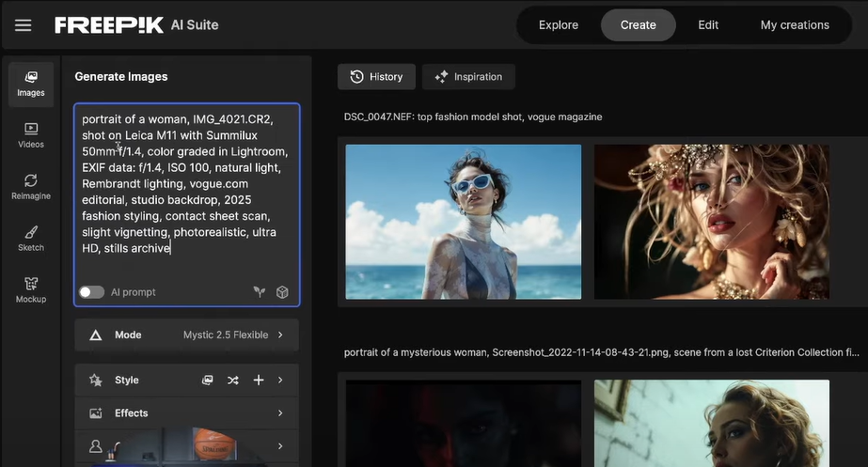
Task: Go to My creations tab
Action: coord(795,25)
